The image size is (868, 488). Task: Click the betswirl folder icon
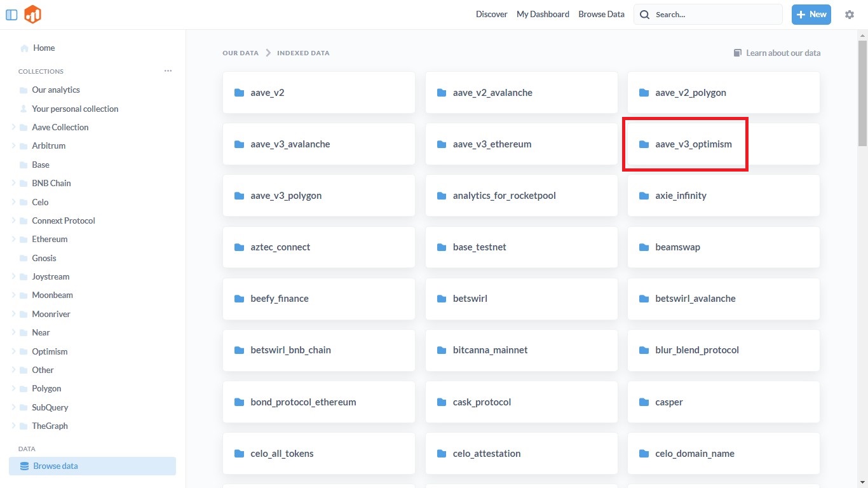click(x=442, y=299)
